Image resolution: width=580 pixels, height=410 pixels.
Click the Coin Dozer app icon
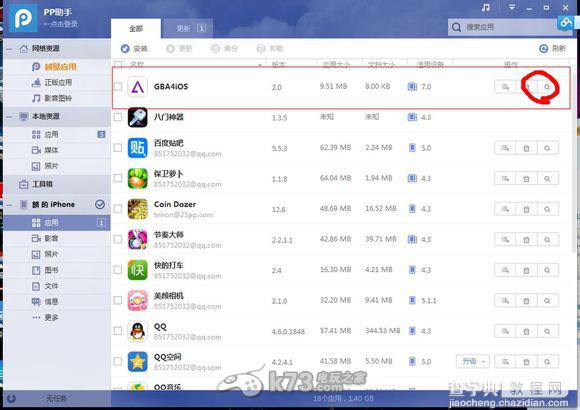[x=138, y=209]
